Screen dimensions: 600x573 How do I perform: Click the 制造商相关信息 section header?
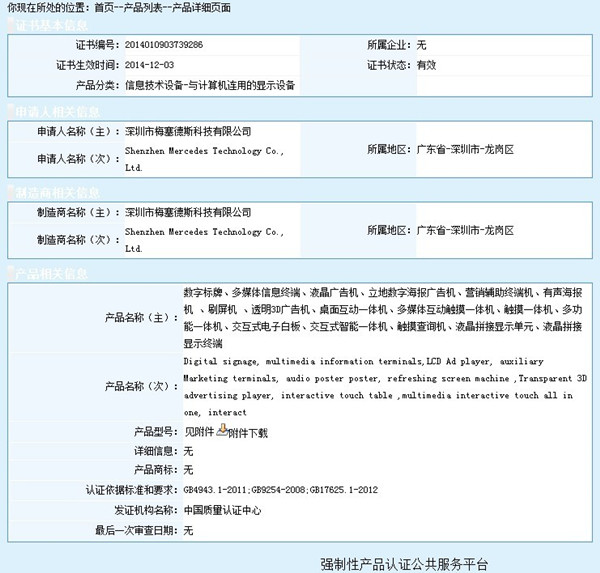click(x=56, y=191)
